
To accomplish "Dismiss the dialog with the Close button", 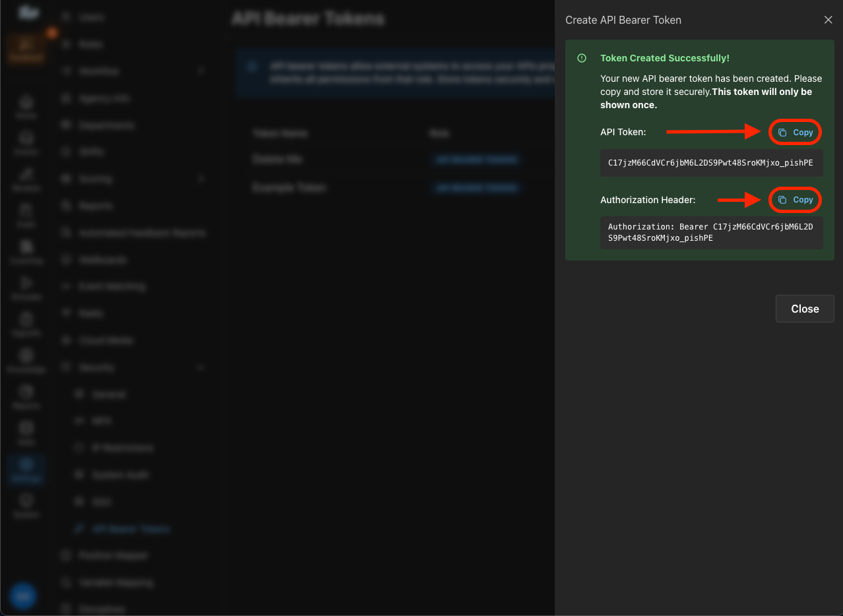I will 805,309.
